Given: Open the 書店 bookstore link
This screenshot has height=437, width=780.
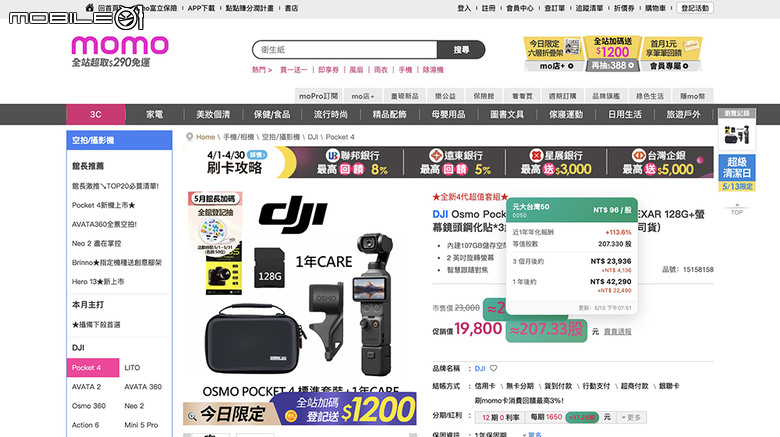Looking at the screenshot, I should (x=291, y=8).
